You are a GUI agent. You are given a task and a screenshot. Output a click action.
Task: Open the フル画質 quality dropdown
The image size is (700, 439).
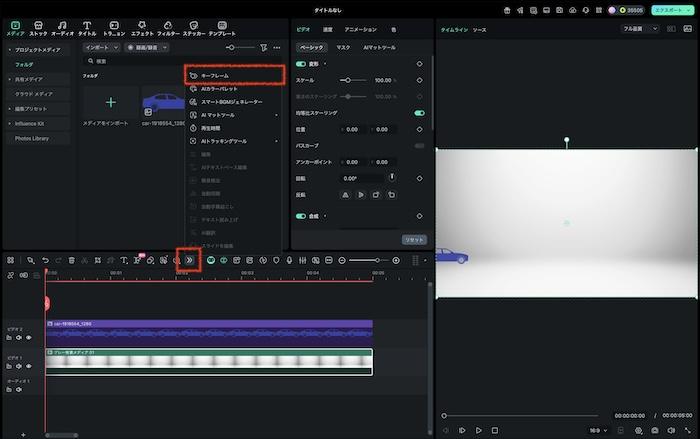coord(641,29)
